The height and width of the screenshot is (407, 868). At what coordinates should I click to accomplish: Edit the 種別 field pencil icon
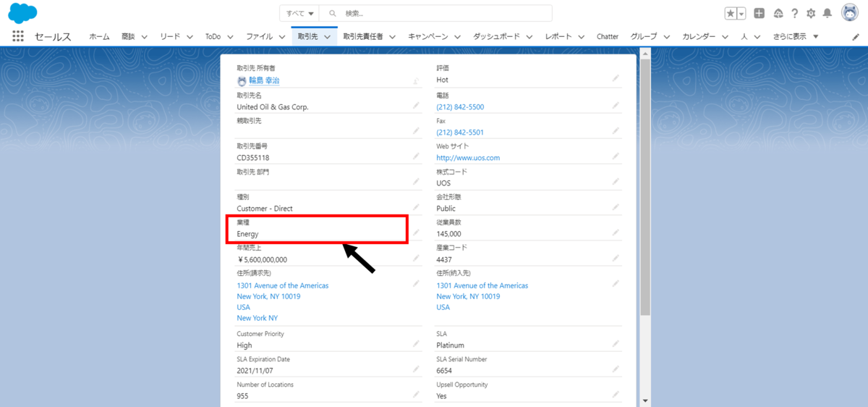(416, 207)
